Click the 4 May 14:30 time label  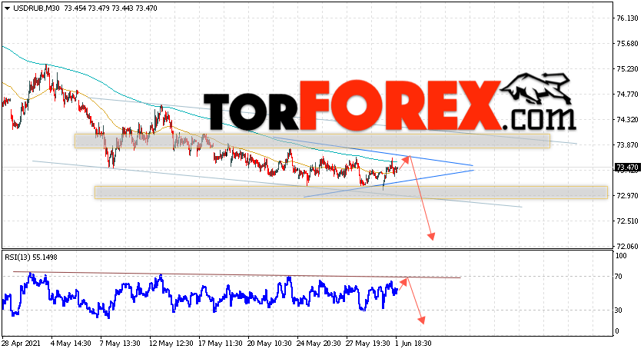point(71,343)
